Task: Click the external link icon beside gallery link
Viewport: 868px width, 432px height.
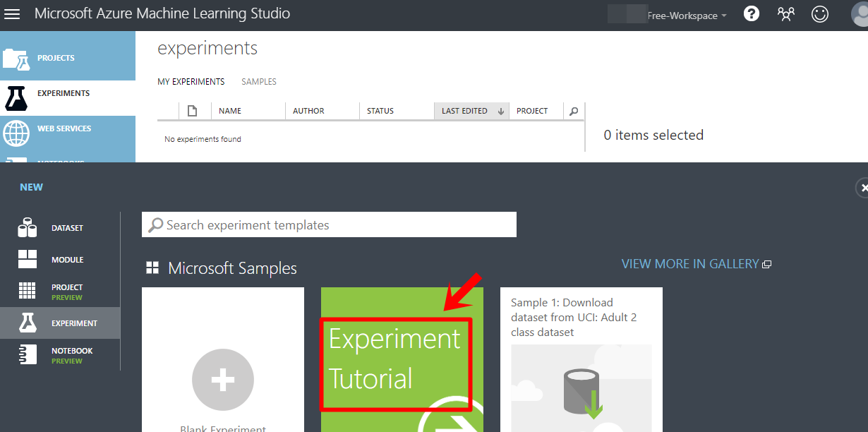Action: (x=767, y=264)
